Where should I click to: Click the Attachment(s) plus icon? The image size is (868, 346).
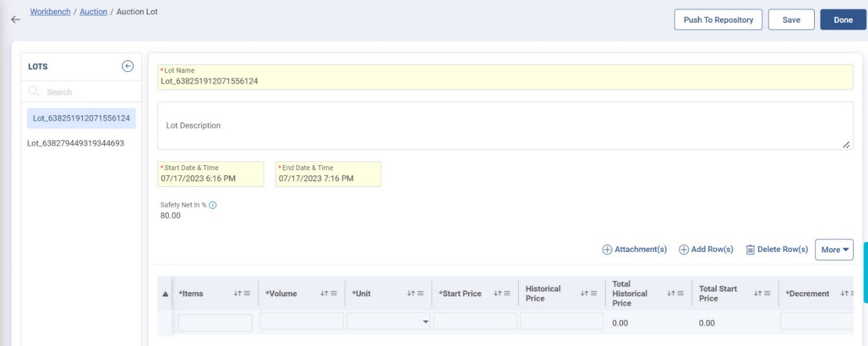click(607, 249)
